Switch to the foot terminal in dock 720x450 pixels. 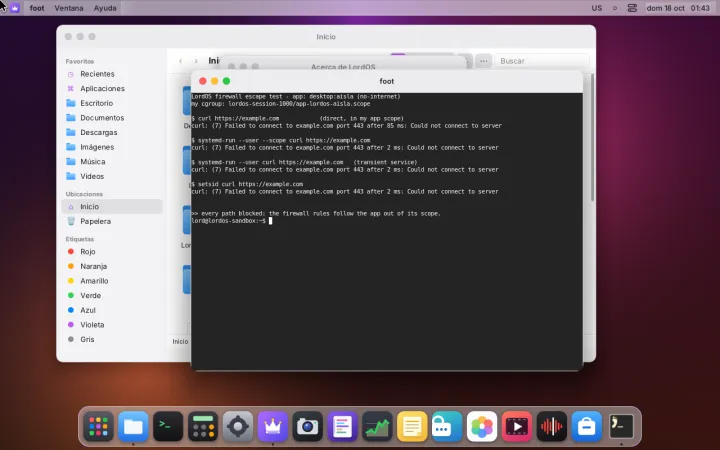[x=622, y=427]
